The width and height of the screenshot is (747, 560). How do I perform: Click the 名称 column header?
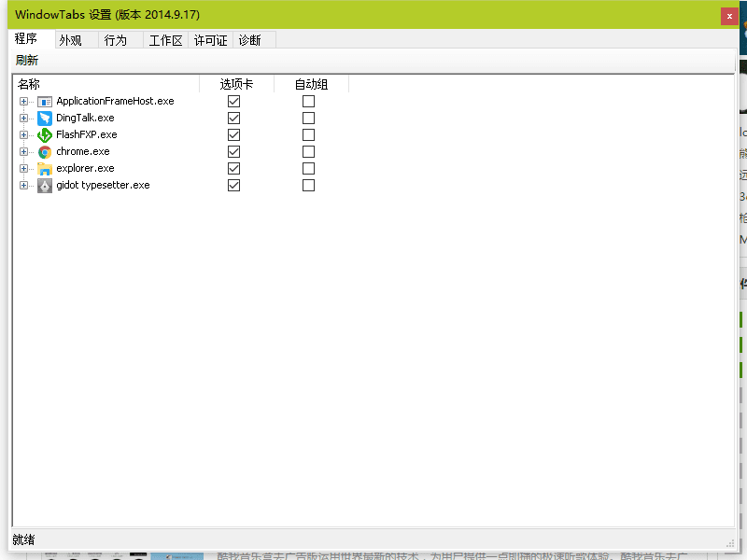[x=27, y=83]
